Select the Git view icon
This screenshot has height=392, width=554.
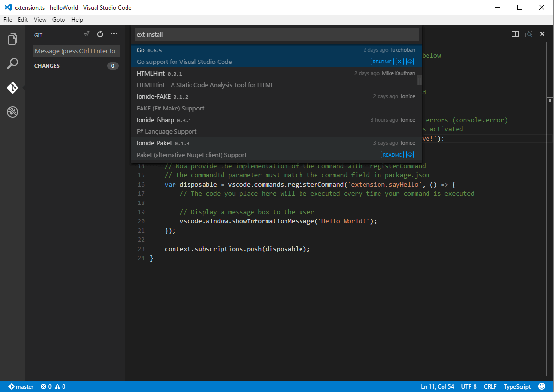click(13, 88)
